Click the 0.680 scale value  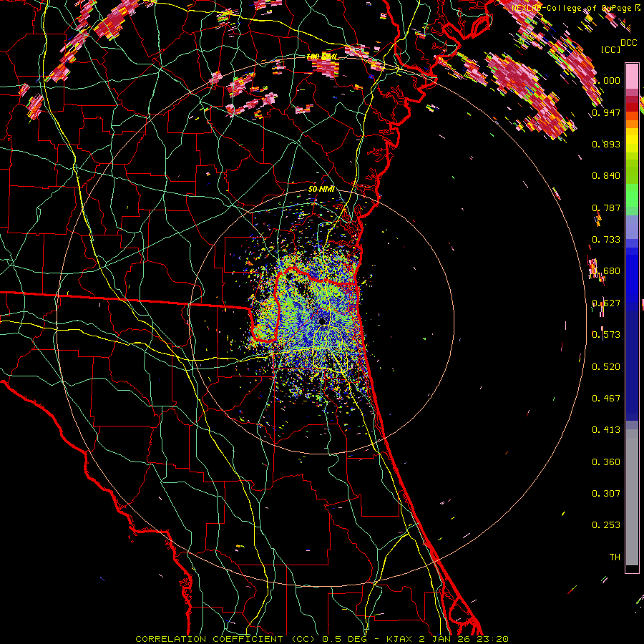606,271
